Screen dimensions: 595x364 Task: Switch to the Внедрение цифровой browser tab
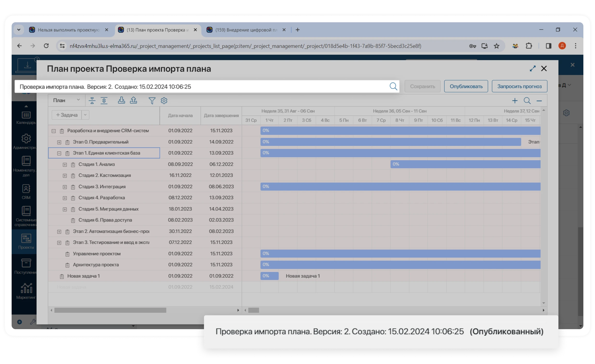click(x=246, y=30)
